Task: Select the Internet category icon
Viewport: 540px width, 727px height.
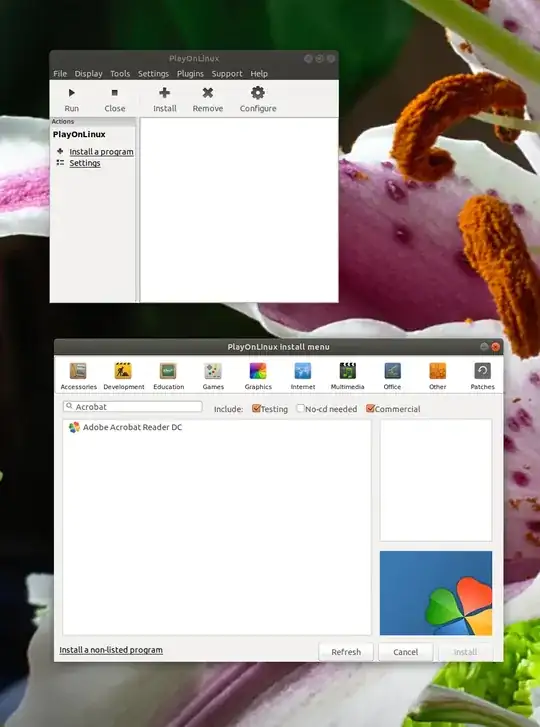Action: (303, 371)
